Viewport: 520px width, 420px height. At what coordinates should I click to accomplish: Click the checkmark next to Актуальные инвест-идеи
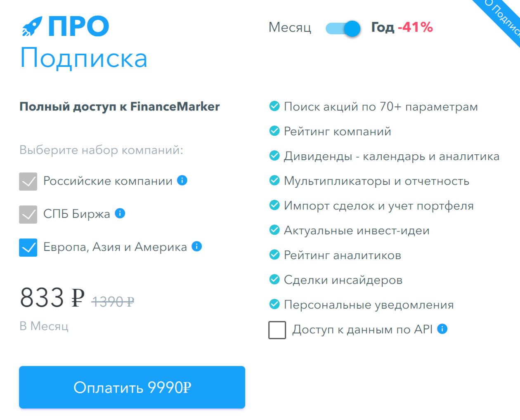[274, 230]
